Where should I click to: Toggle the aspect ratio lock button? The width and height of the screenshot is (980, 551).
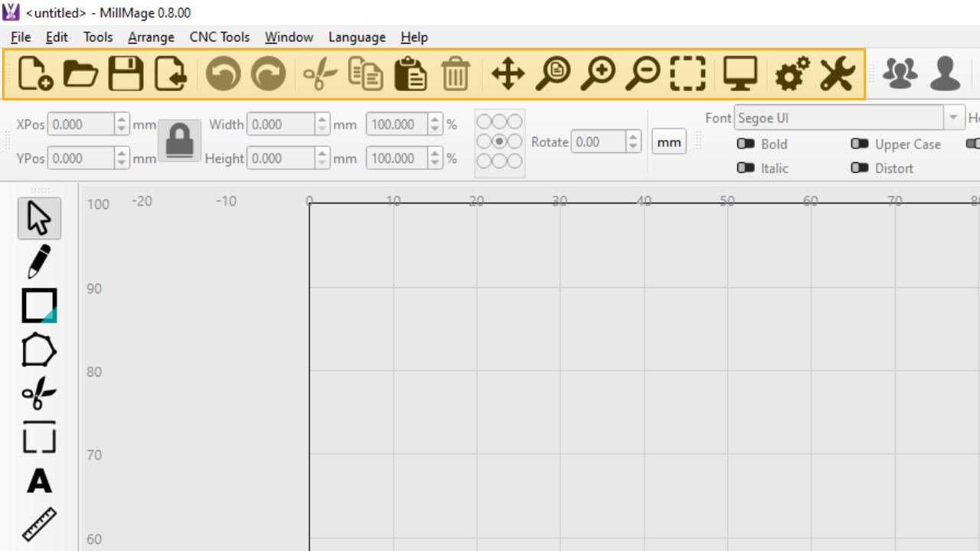[180, 141]
